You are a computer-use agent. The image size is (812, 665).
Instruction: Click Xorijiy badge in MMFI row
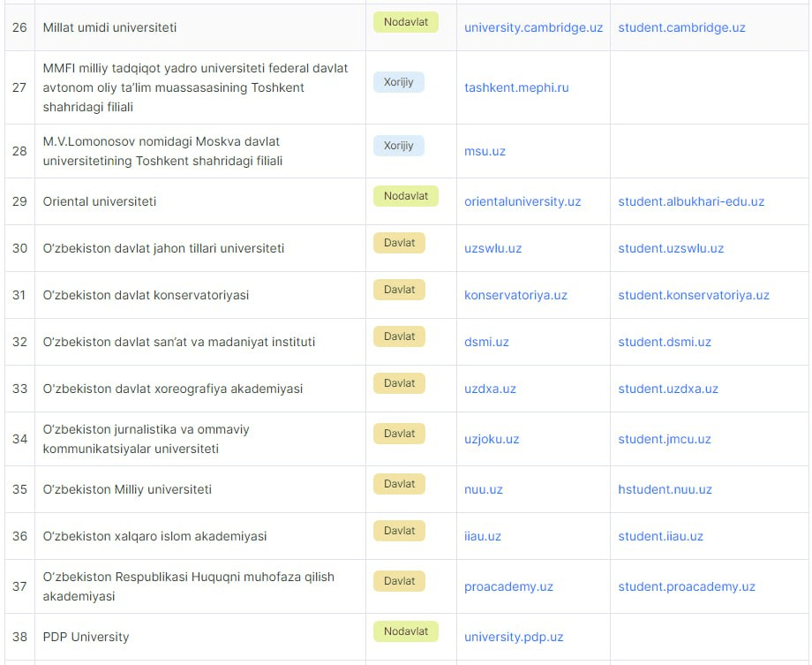coord(399,82)
